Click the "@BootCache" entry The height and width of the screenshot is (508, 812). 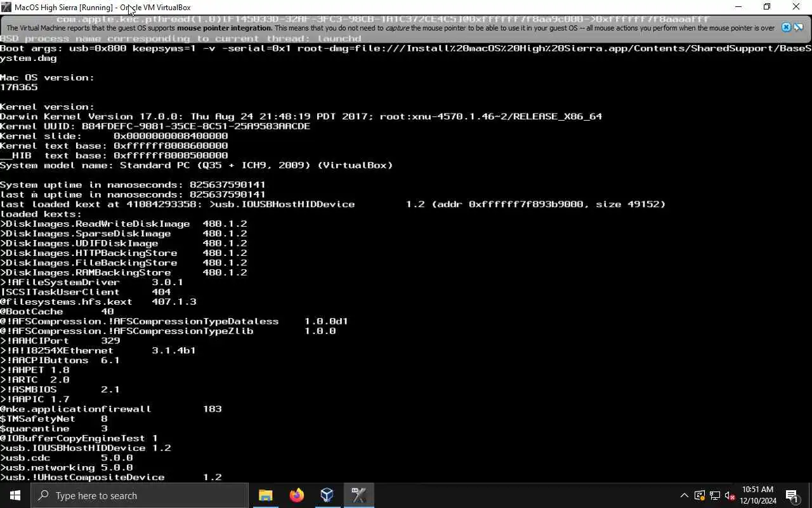pos(56,311)
